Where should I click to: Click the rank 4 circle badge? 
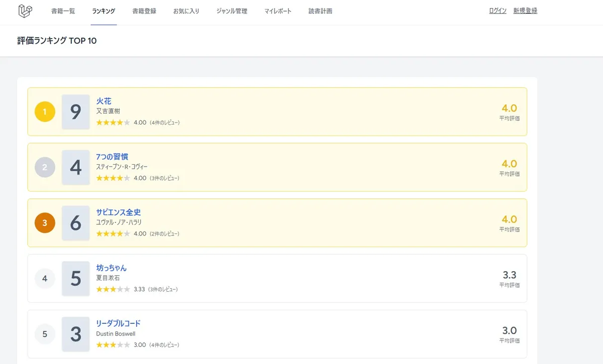click(45, 278)
